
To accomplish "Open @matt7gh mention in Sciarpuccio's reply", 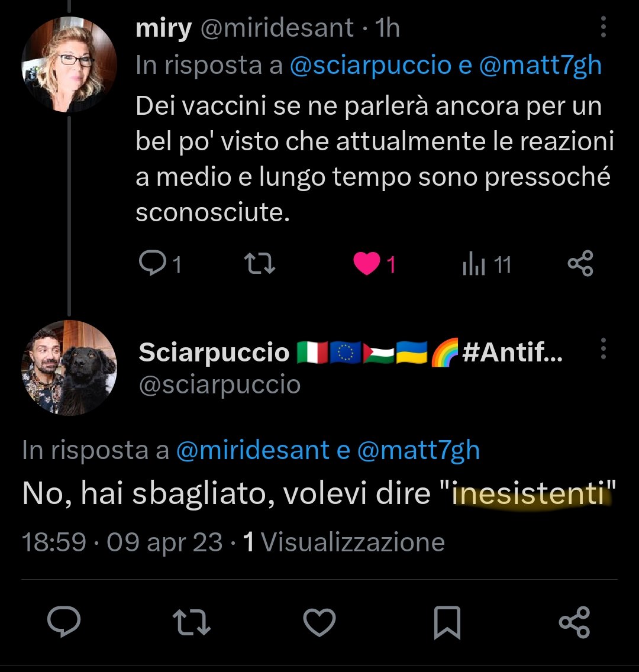I will click(x=418, y=451).
